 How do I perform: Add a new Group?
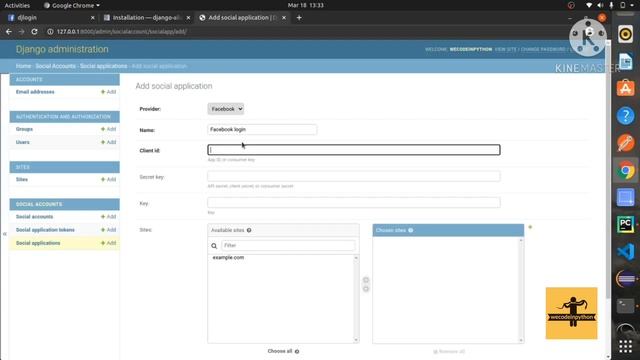point(109,129)
